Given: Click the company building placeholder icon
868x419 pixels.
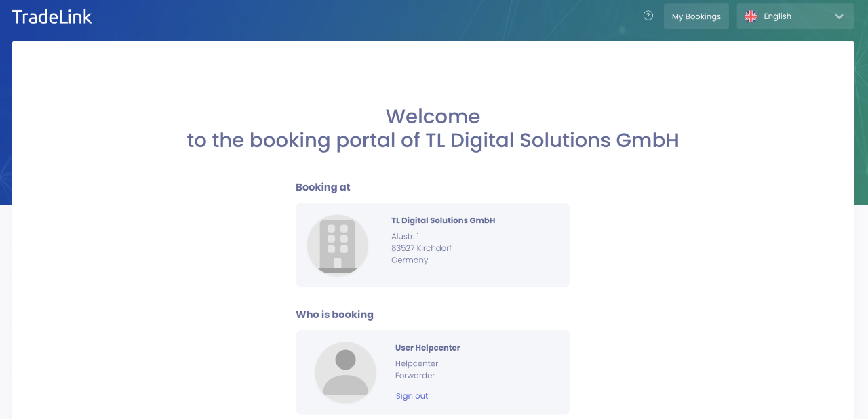Looking at the screenshot, I should 338,245.
